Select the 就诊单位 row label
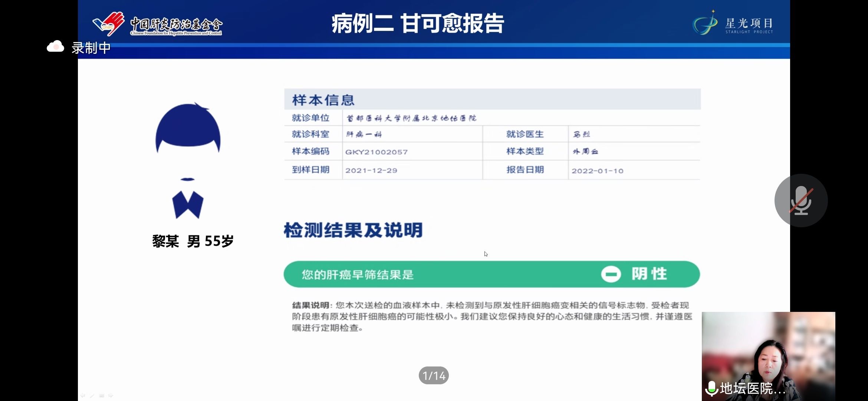This screenshot has width=868, height=401. [x=310, y=118]
